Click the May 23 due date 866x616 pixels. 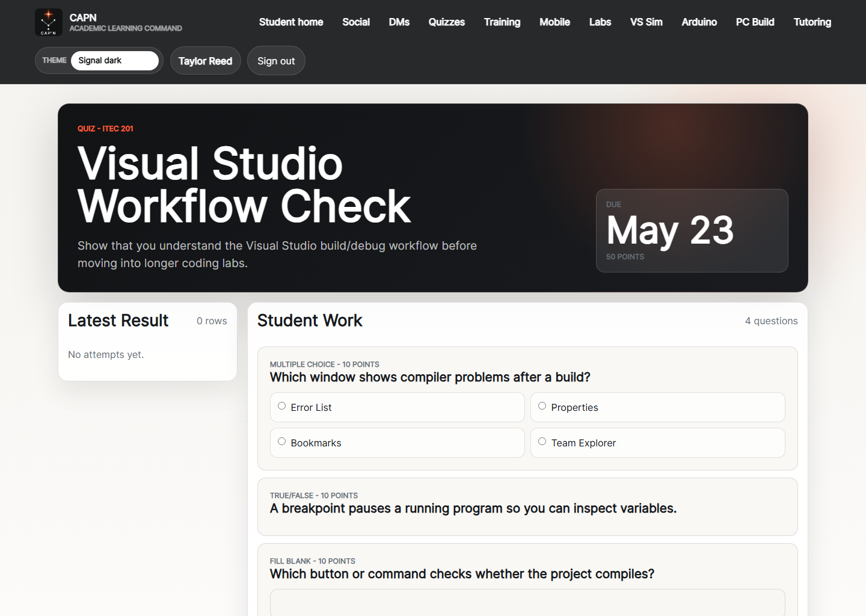670,230
